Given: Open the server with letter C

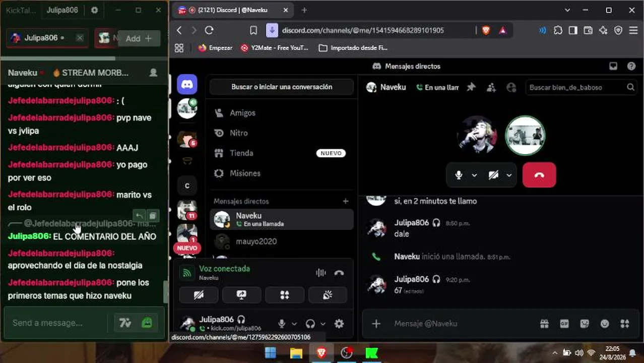Looking at the screenshot, I should pos(187,186).
